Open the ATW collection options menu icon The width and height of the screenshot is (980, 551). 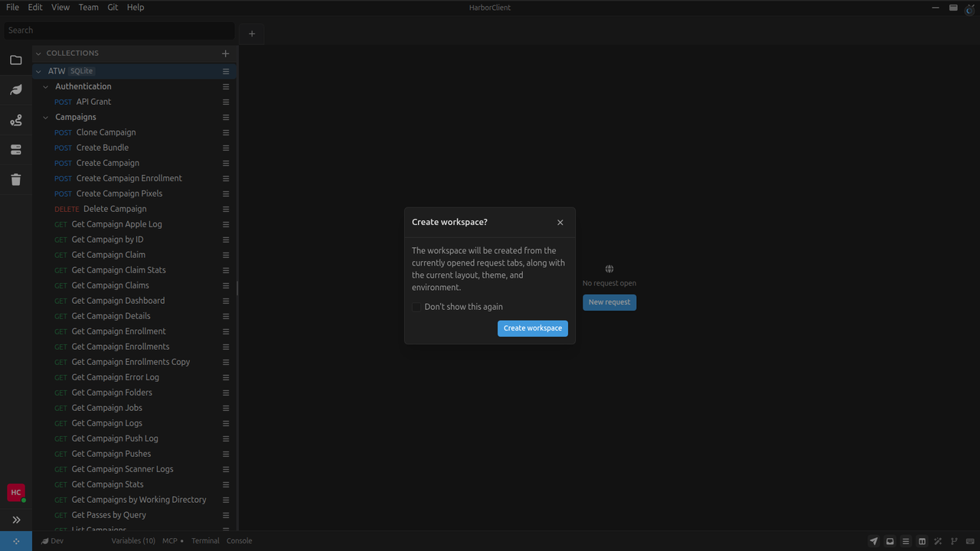coord(226,71)
